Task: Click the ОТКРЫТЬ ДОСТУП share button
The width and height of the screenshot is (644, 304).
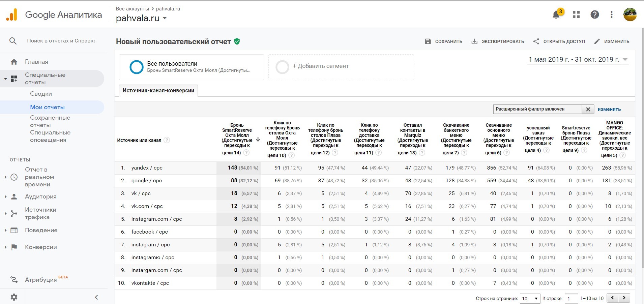Action: pyautogui.click(x=559, y=41)
